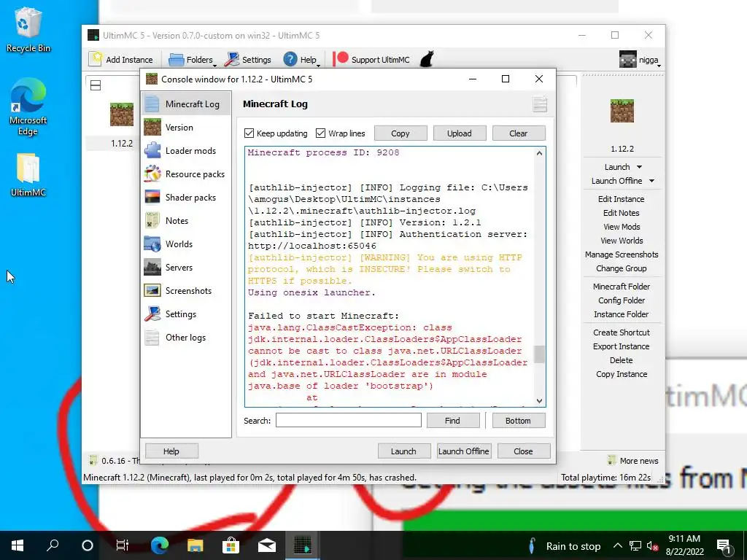Click the Clear log button
747x560 pixels.
(x=519, y=133)
